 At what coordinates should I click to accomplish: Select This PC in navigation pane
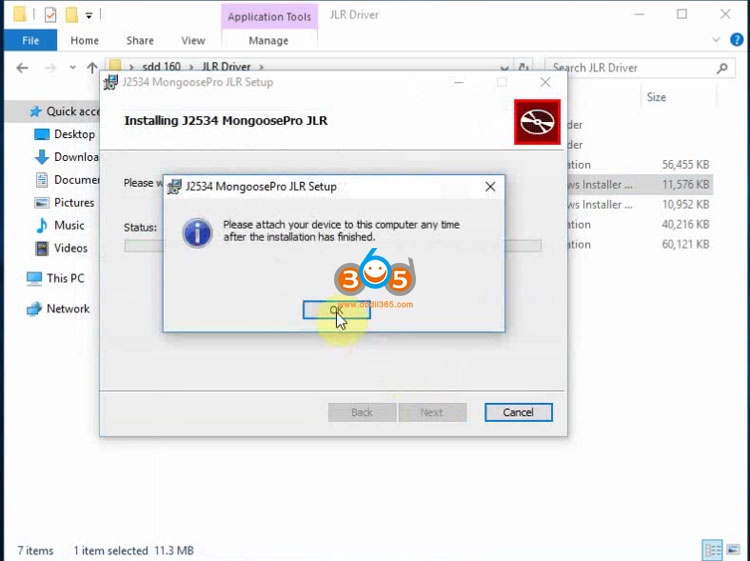[56, 278]
